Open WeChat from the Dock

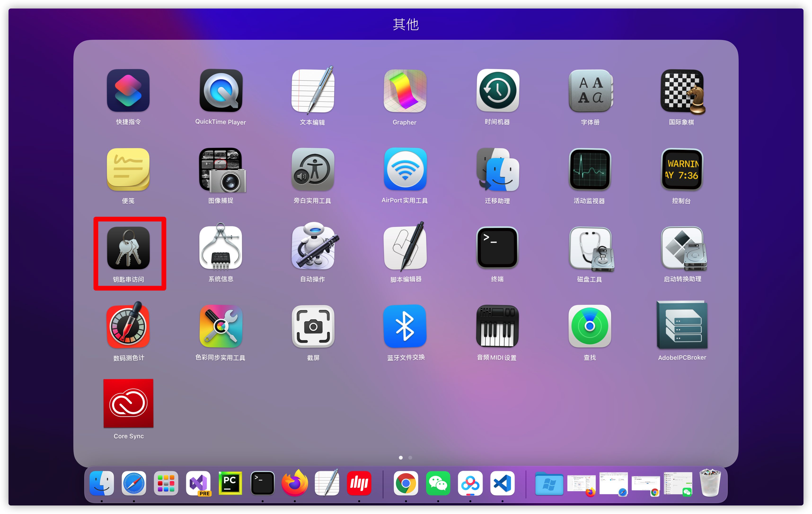coord(438,483)
